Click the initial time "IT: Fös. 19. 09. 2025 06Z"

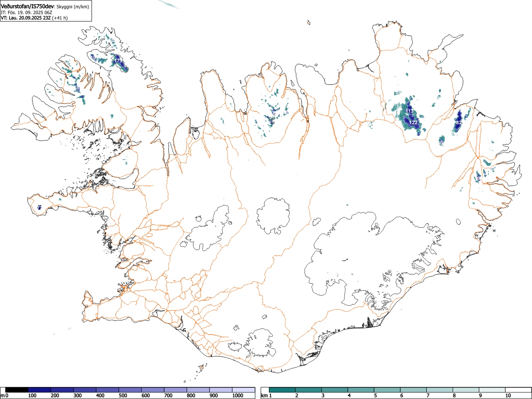tap(26, 12)
